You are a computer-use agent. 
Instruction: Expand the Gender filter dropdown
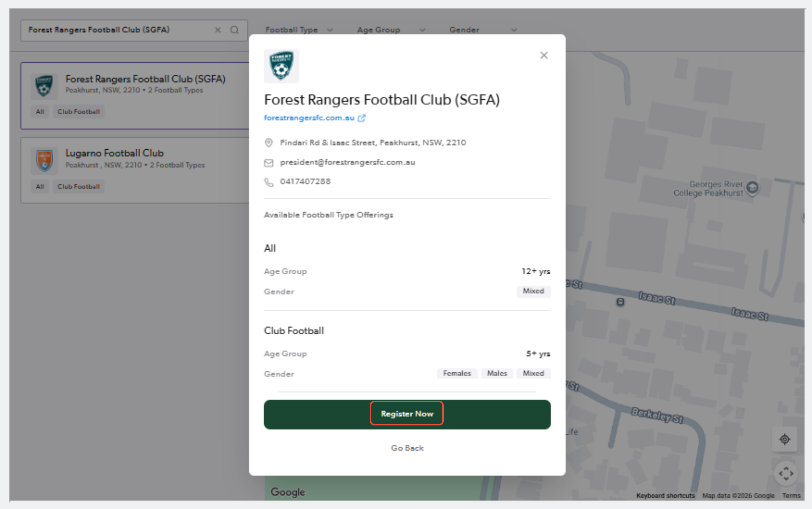coord(483,30)
